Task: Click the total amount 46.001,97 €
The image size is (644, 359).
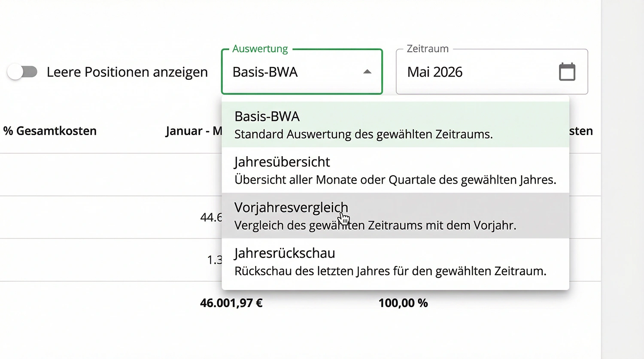Action: [231, 303]
